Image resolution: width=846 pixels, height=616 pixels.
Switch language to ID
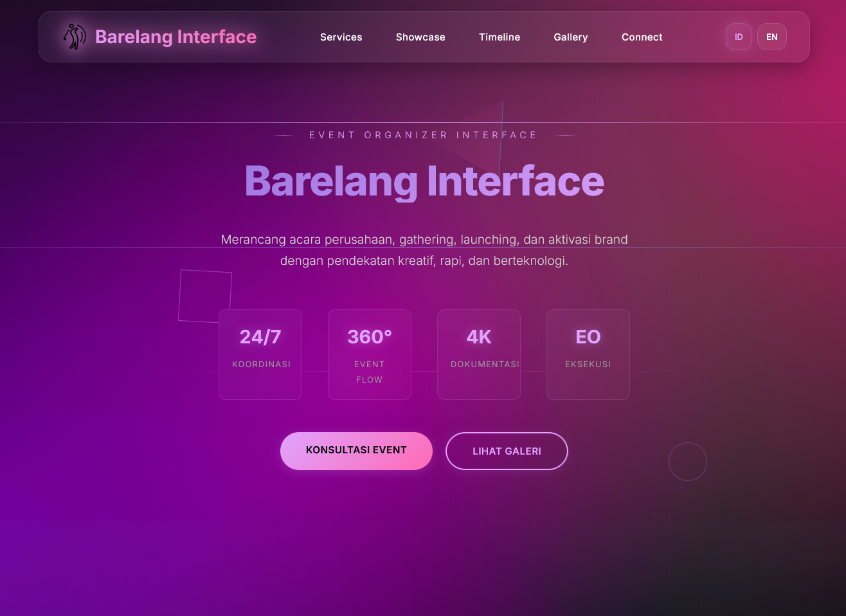point(739,37)
